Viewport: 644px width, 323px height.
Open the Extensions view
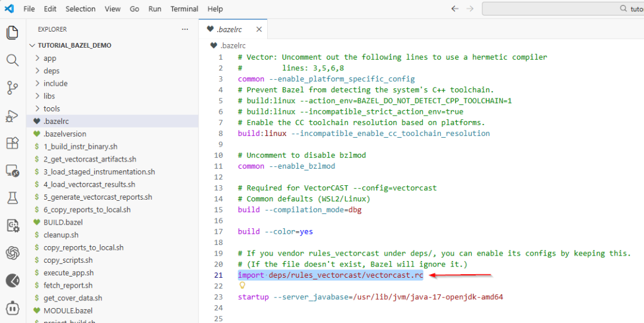pos(13,143)
